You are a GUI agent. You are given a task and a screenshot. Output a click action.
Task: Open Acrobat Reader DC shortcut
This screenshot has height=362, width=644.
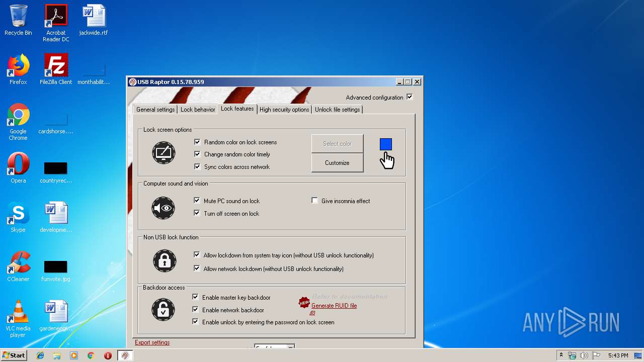[56, 23]
